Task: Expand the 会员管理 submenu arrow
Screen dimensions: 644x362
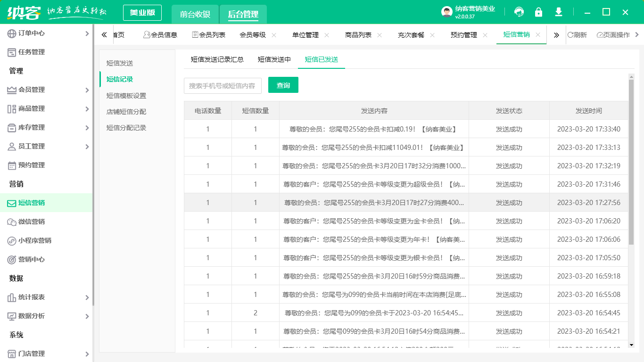Action: [87, 90]
